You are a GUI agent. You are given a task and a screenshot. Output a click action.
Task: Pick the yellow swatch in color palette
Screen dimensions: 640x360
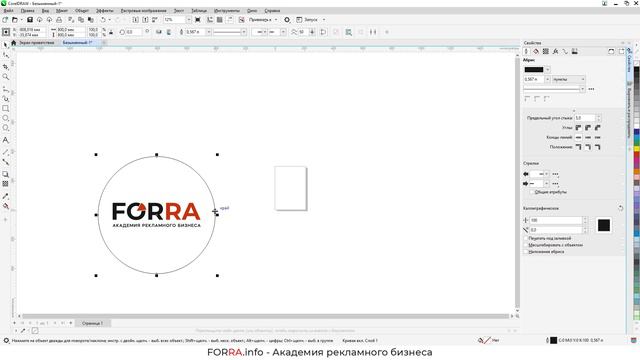(x=636, y=149)
